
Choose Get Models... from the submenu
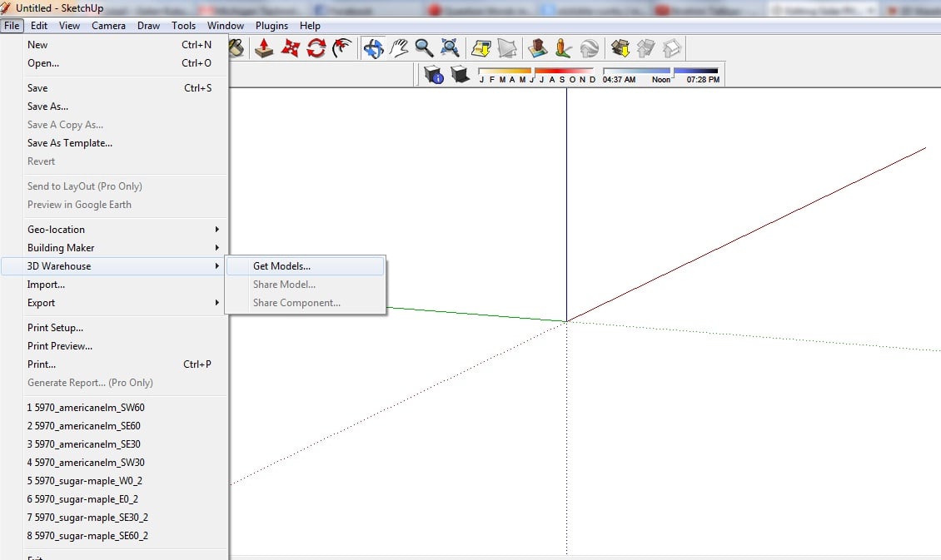[x=281, y=266]
